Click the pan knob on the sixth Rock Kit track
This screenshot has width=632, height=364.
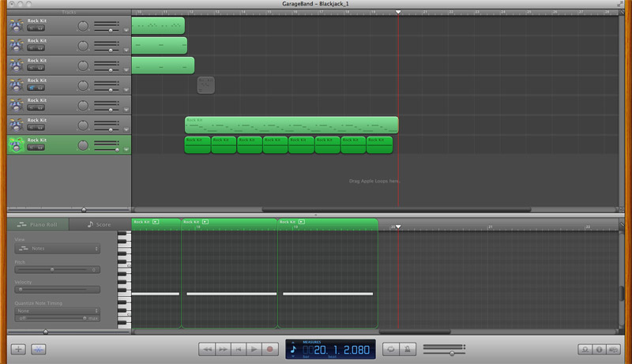83,126
